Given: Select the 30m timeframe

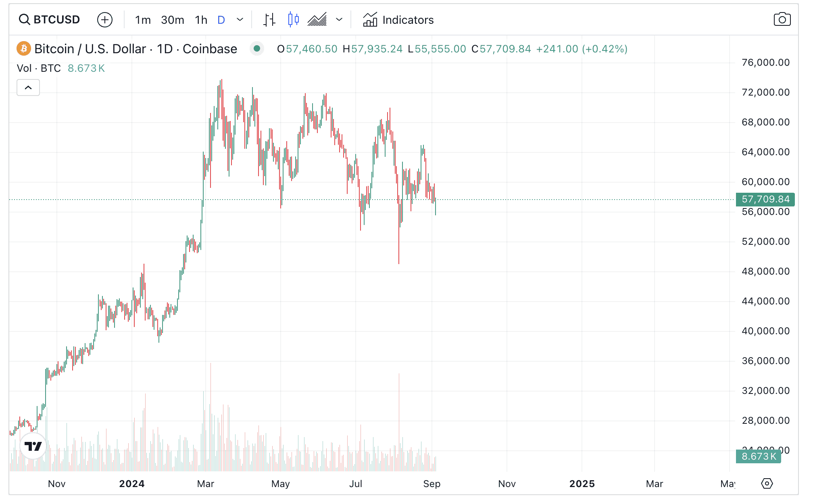Looking at the screenshot, I should 173,20.
